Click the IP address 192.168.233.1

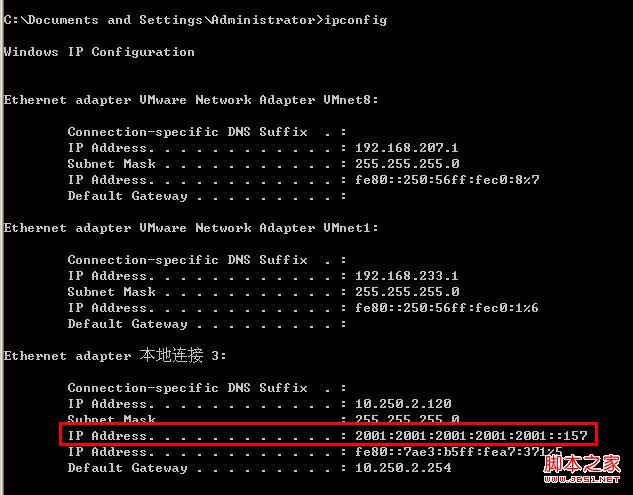pyautogui.click(x=407, y=276)
